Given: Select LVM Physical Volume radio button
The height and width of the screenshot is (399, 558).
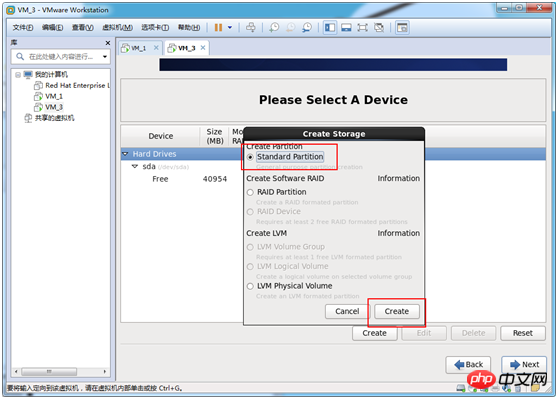Looking at the screenshot, I should coord(250,286).
